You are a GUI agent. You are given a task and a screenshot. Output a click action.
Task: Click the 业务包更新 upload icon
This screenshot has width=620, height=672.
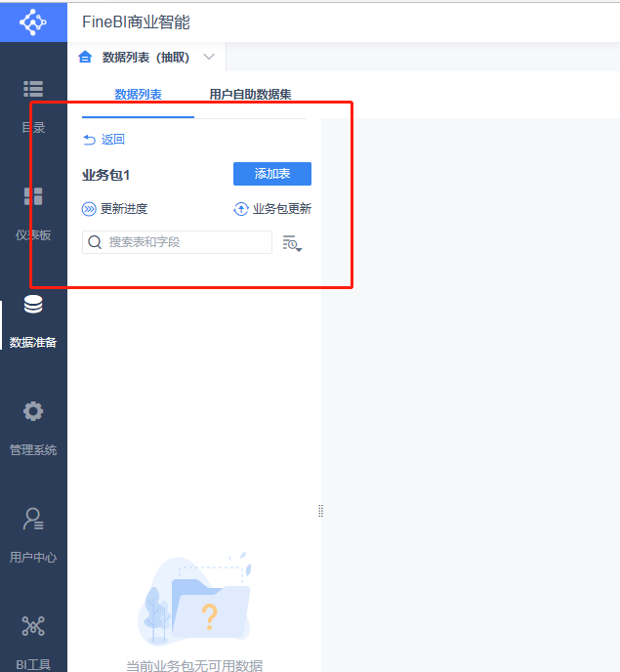click(241, 209)
